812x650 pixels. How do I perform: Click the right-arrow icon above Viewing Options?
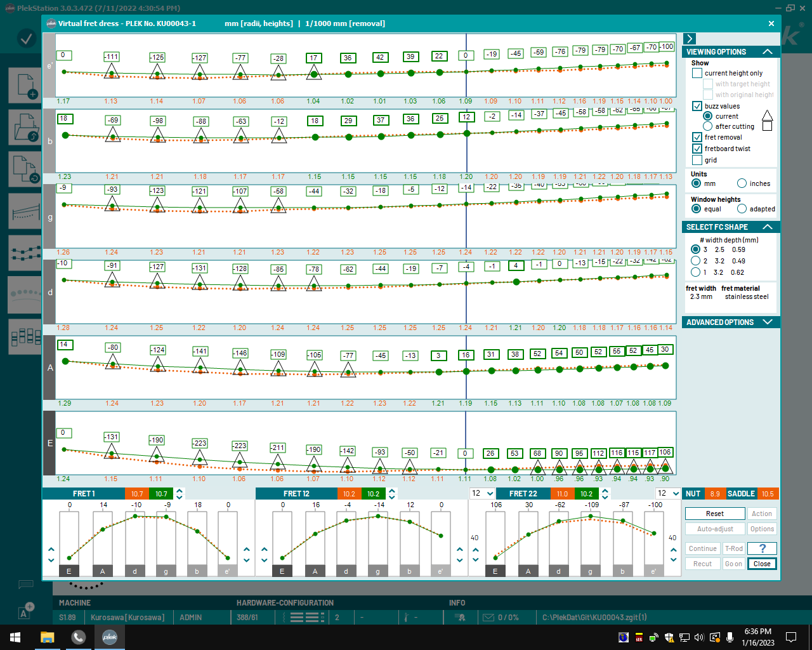point(690,39)
